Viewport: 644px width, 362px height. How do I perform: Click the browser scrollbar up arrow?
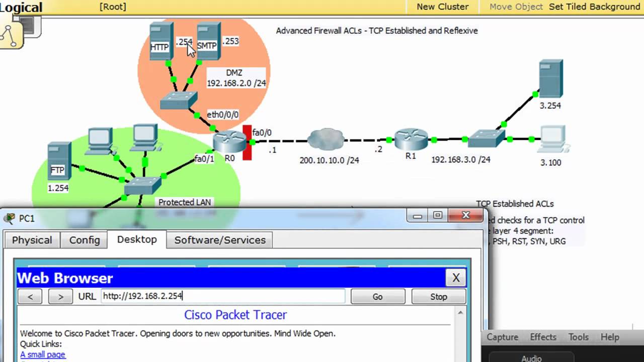460,313
